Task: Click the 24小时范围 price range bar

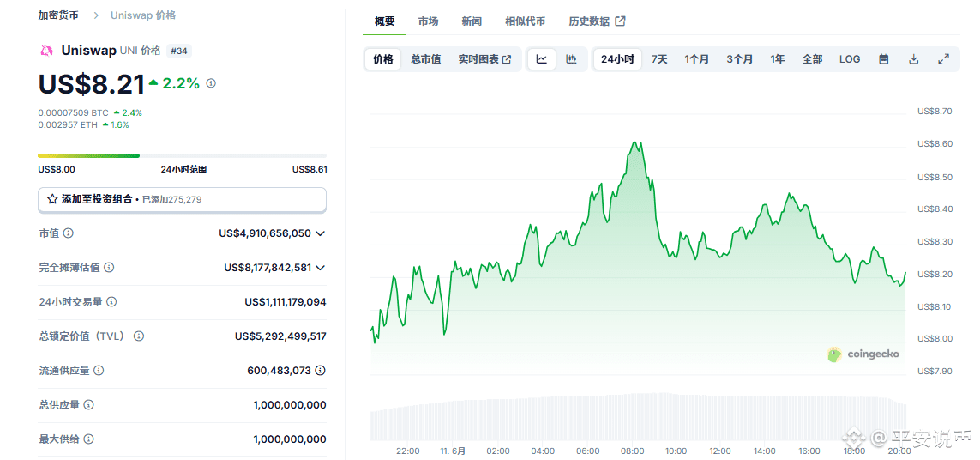Action: click(x=182, y=155)
